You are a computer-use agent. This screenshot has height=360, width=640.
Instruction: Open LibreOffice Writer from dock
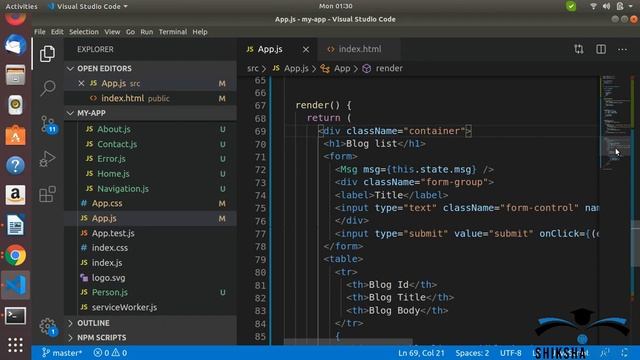[x=15, y=225]
